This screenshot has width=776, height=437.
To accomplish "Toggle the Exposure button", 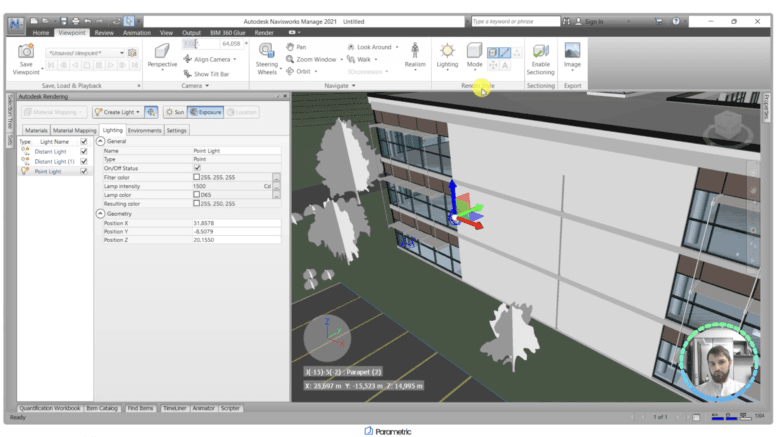I will tap(205, 112).
